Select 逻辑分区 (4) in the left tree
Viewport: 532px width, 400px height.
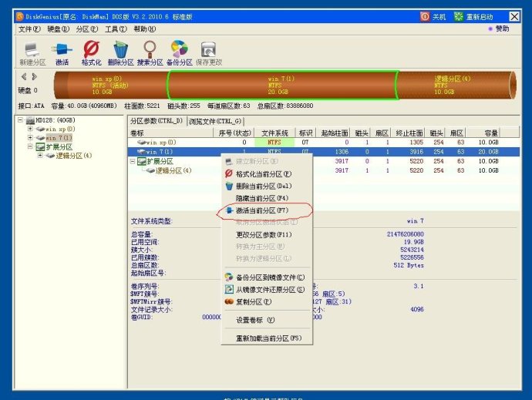[x=73, y=156]
